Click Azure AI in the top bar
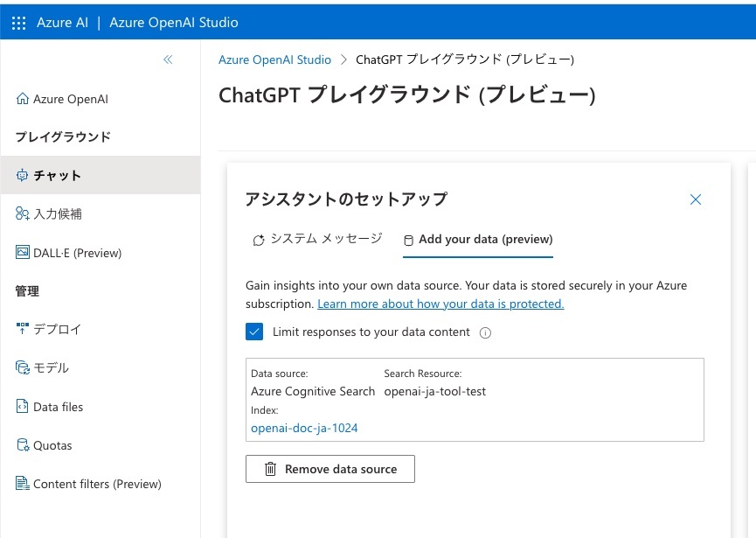 61,22
